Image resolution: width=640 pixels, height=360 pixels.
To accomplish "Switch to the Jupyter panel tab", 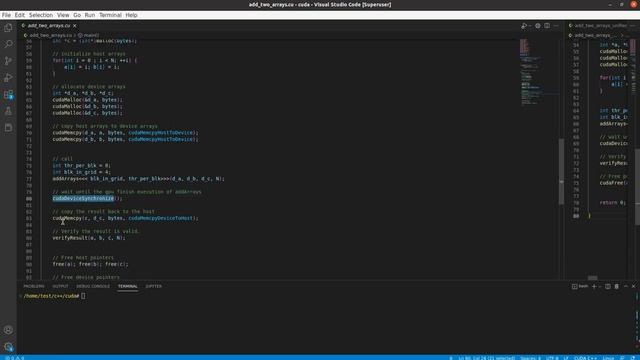I will click(x=153, y=287).
